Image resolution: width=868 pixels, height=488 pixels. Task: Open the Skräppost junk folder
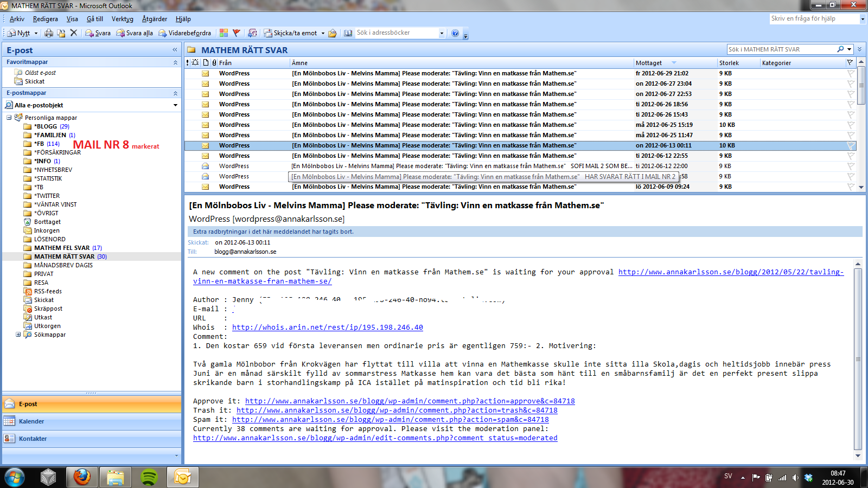click(48, 309)
